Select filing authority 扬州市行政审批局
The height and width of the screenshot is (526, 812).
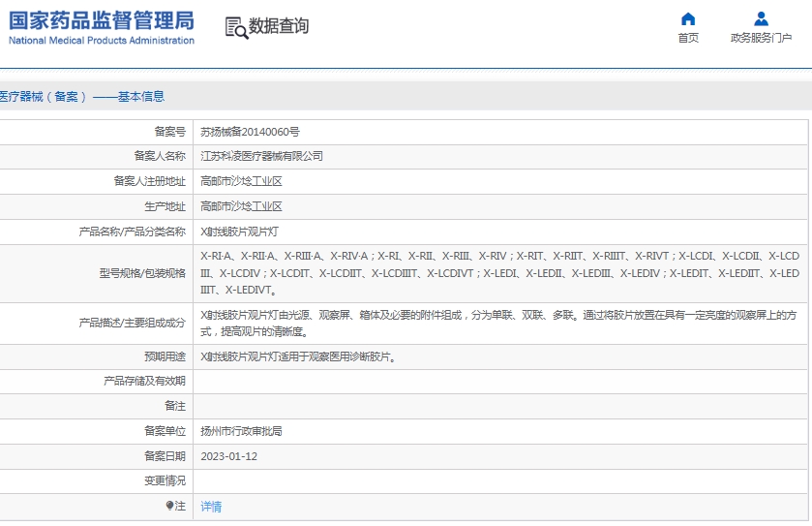241,431
